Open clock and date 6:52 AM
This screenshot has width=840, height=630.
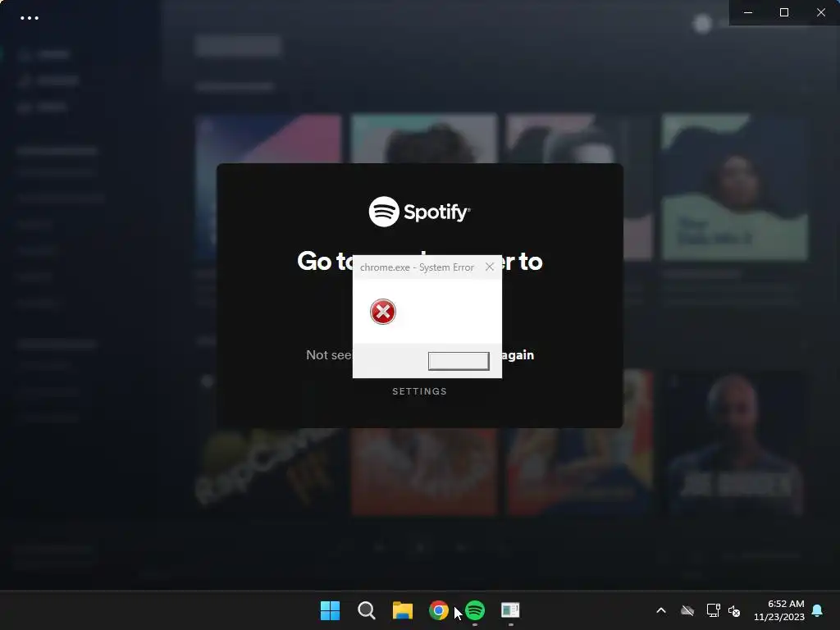click(x=779, y=610)
